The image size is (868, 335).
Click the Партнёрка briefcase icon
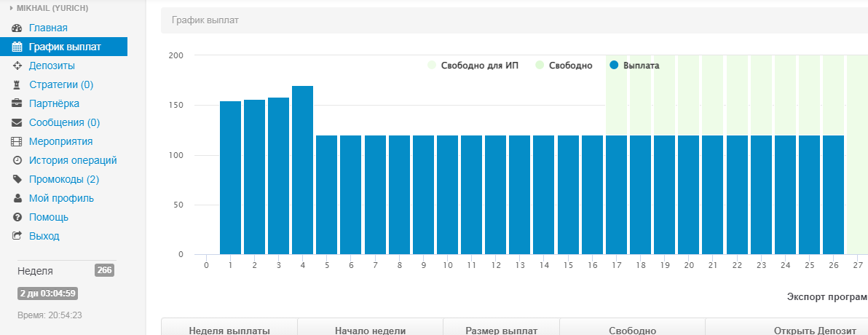[17, 104]
